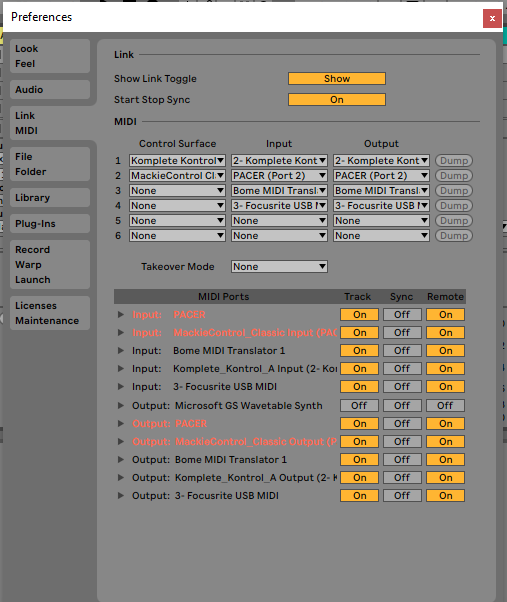Screen dimensions: 507x602
Task: Enable Remote for Microsoft GS Wavetable Synth
Action: [445, 405]
